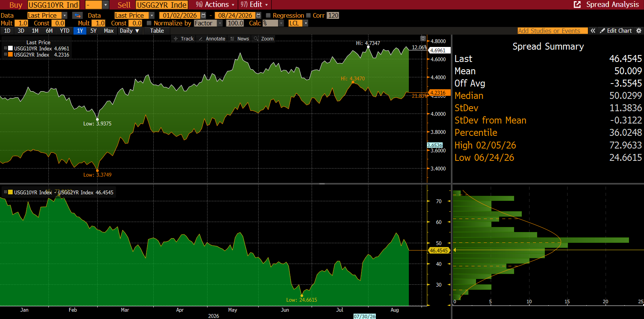Switch to the Table view

coord(157,31)
